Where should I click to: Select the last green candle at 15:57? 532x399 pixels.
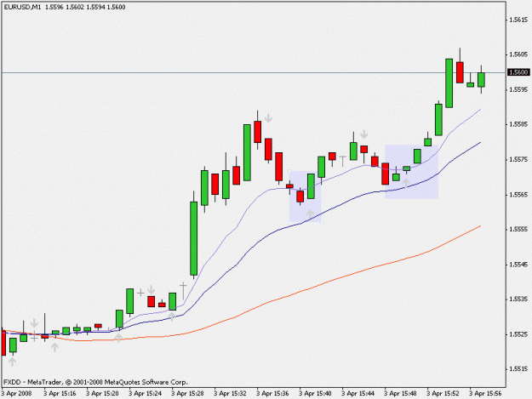481,80
